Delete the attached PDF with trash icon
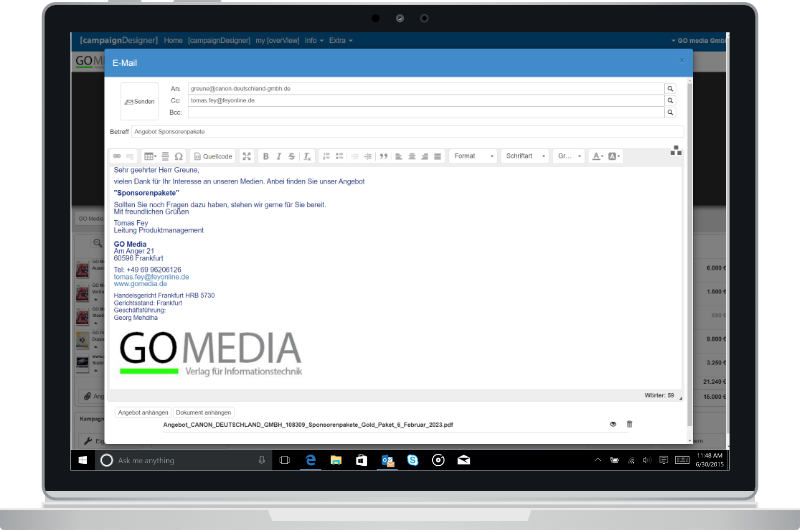The width and height of the screenshot is (800, 530). 629,424
